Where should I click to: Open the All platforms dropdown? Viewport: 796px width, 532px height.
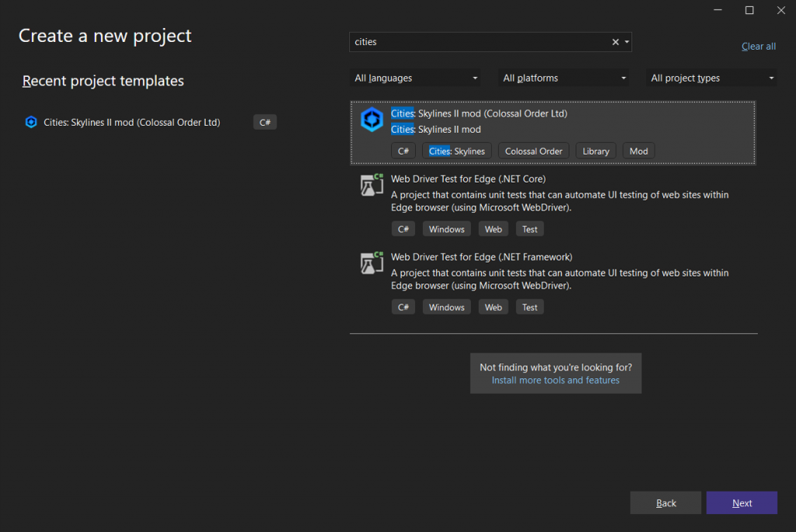tap(564, 78)
